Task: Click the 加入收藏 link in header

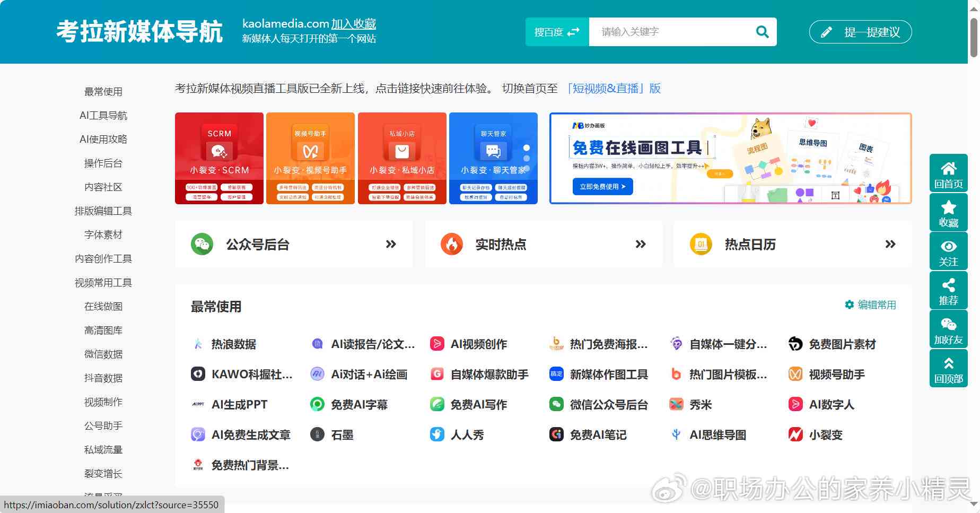Action: point(354,24)
